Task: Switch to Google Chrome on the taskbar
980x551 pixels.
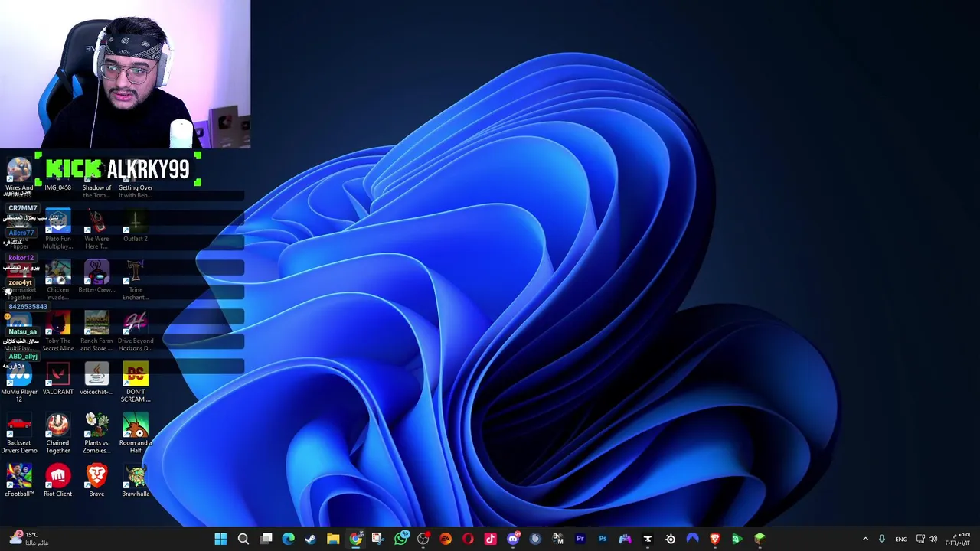Action: coord(356,539)
